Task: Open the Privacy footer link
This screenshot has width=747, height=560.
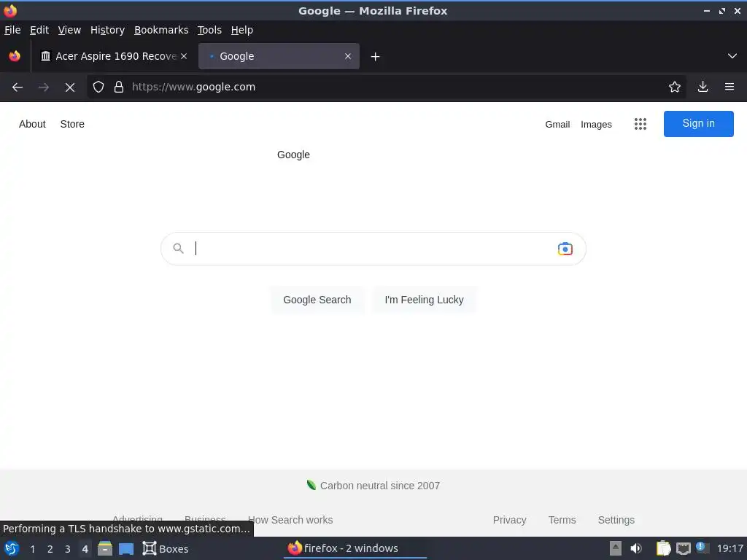Action: (509, 520)
